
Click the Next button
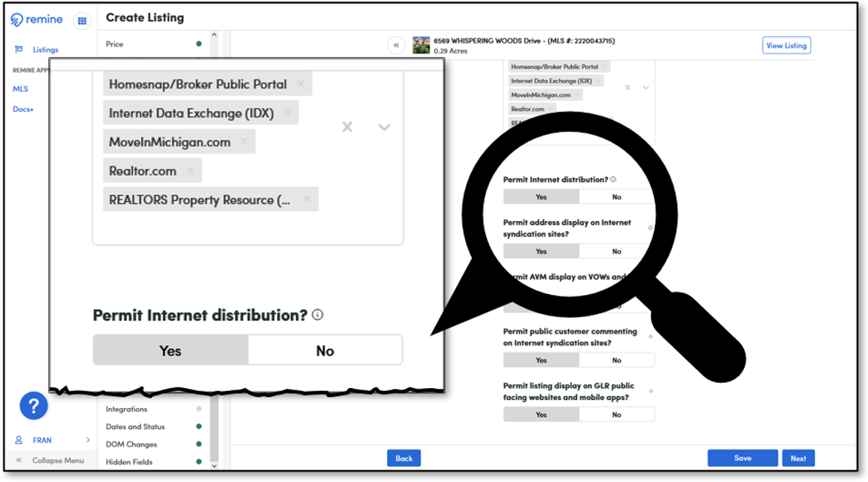tap(799, 458)
